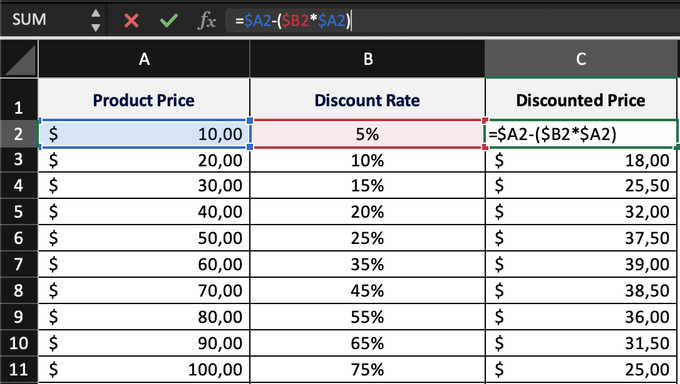Select the cell with price 50,00

(x=144, y=238)
